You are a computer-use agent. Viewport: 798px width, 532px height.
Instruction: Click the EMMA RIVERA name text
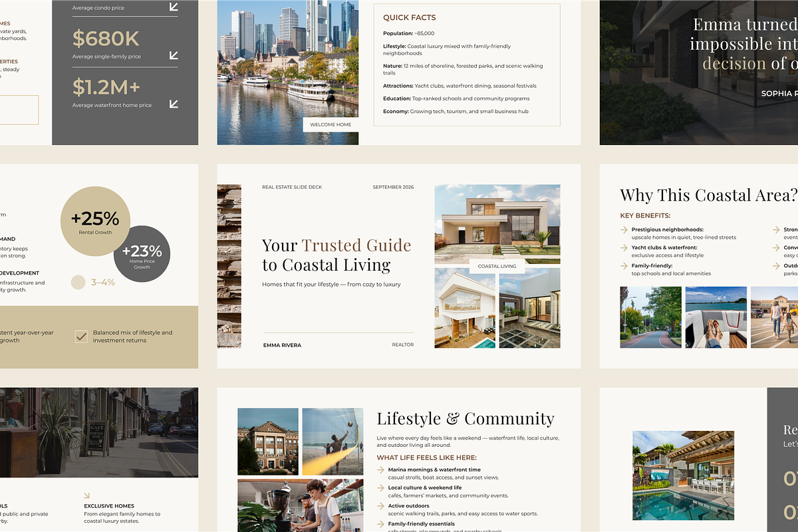coord(282,345)
